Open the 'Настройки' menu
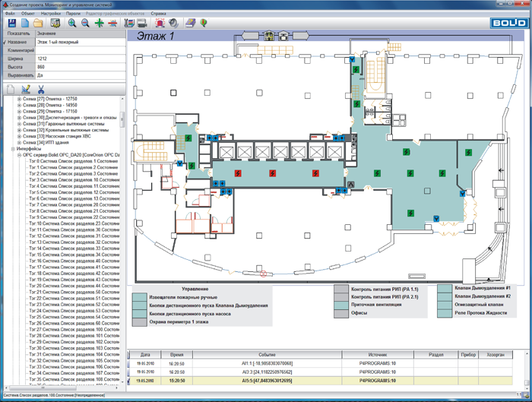Screen dimensions: 532x402 click(x=51, y=14)
